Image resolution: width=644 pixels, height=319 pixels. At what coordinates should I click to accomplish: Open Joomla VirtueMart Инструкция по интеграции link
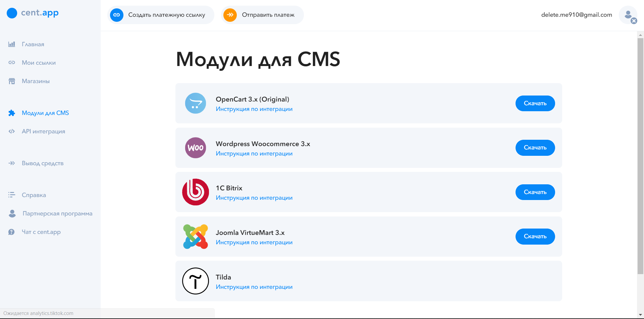coord(254,242)
